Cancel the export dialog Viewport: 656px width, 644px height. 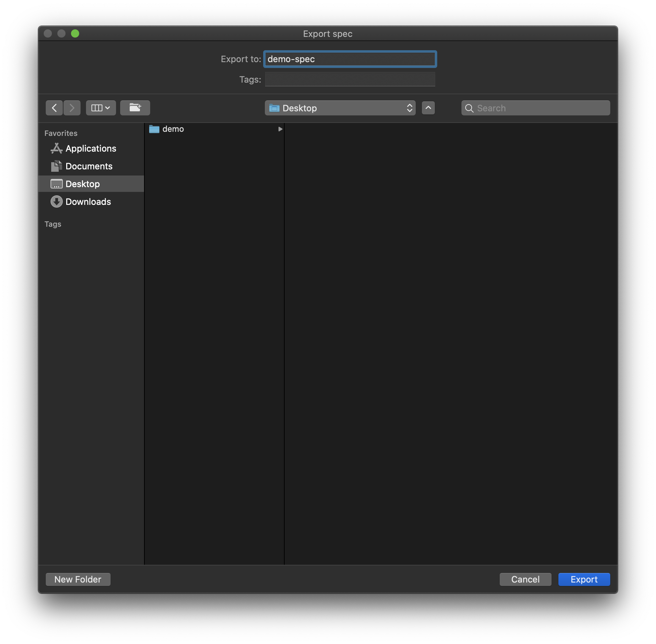(525, 579)
